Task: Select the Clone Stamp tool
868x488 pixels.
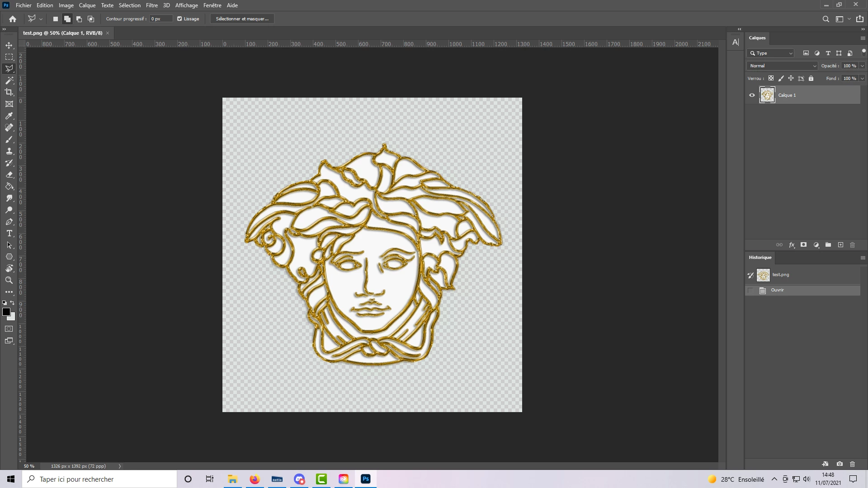Action: tap(9, 151)
